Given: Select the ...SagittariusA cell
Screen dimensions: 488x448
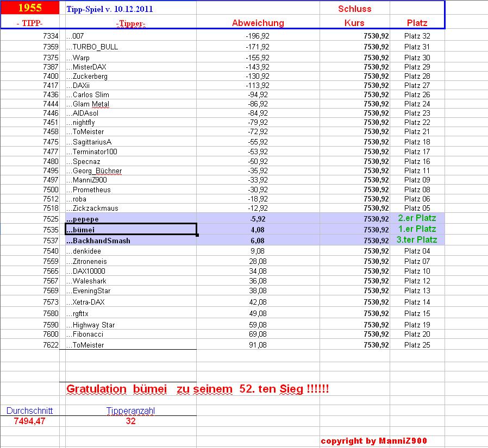Looking at the screenshot, I should pyautogui.click(x=131, y=142).
